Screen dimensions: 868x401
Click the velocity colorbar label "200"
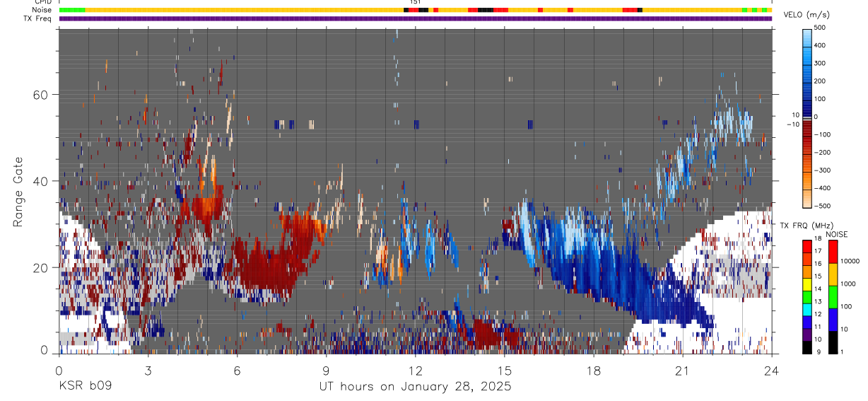(x=821, y=81)
